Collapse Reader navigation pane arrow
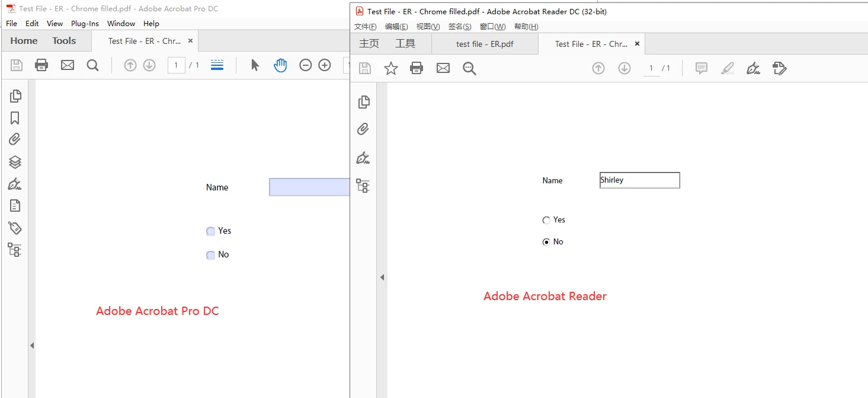 coord(382,277)
